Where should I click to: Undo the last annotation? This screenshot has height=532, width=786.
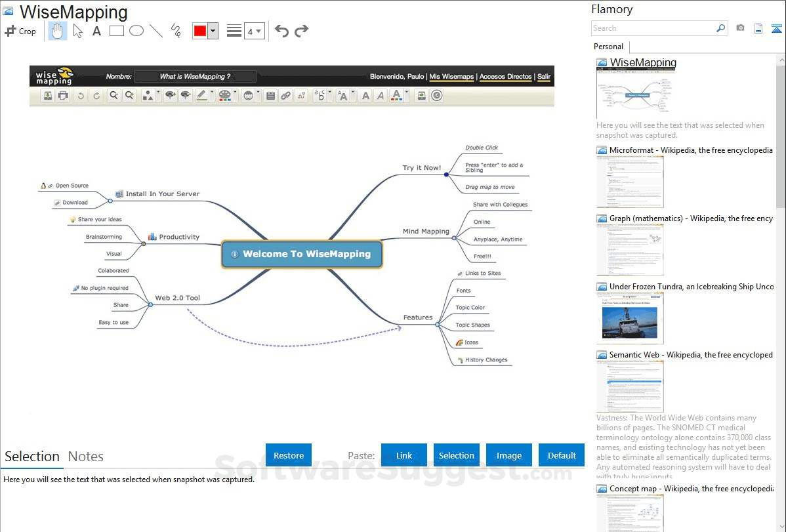(x=282, y=30)
